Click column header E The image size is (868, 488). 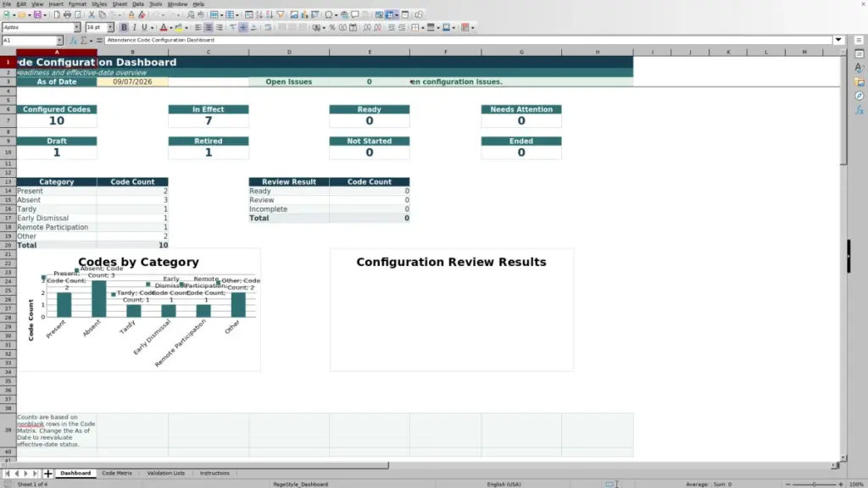tap(370, 52)
